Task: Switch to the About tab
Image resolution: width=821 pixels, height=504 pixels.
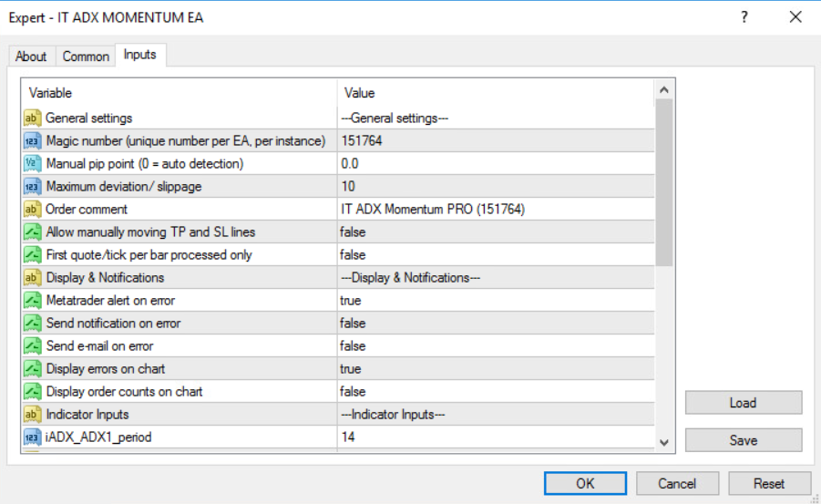Action: (x=31, y=57)
